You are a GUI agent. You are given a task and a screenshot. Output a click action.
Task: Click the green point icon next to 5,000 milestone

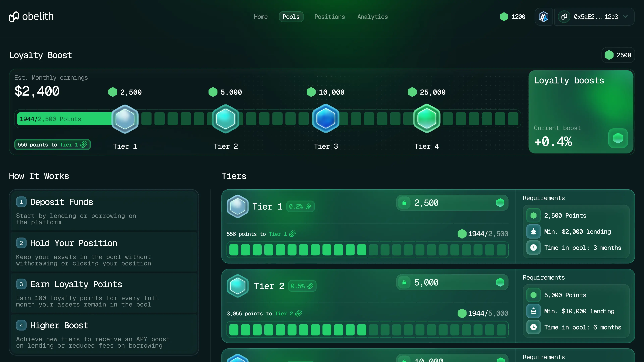213,92
